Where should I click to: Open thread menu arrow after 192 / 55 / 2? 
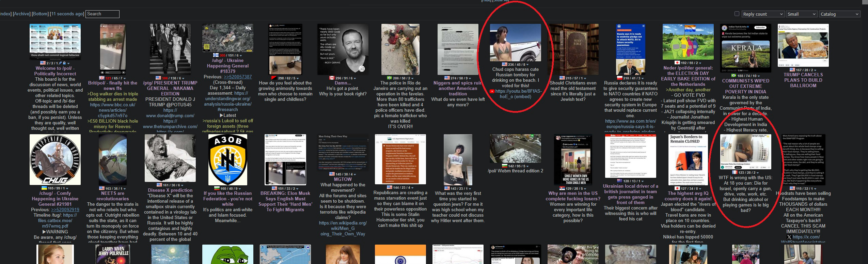click(x=700, y=63)
